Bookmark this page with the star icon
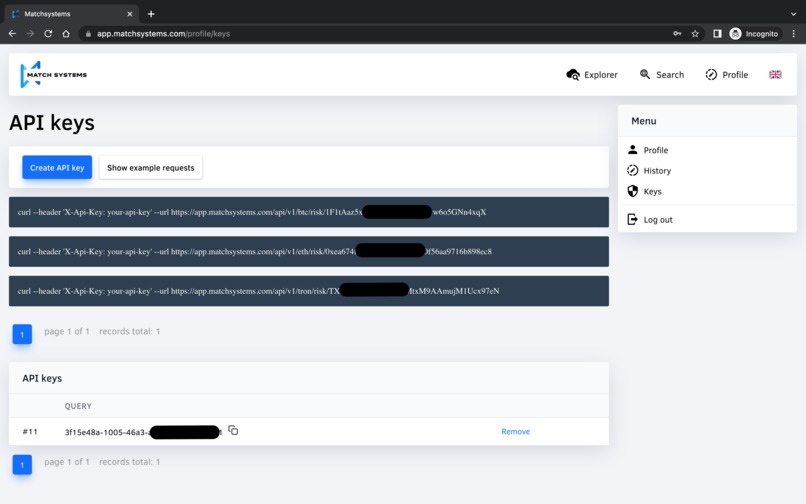This screenshot has width=806, height=504. (x=695, y=33)
